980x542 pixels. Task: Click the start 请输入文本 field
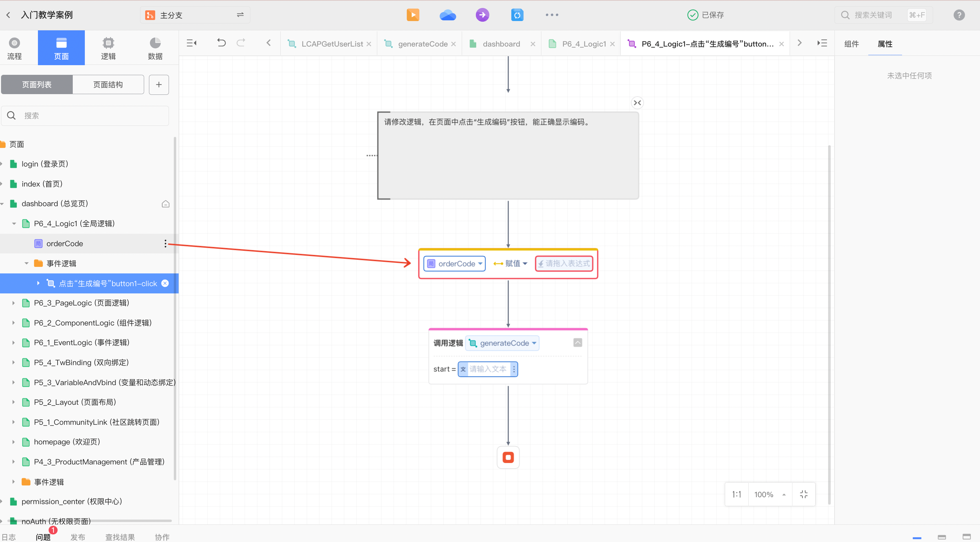pos(487,369)
